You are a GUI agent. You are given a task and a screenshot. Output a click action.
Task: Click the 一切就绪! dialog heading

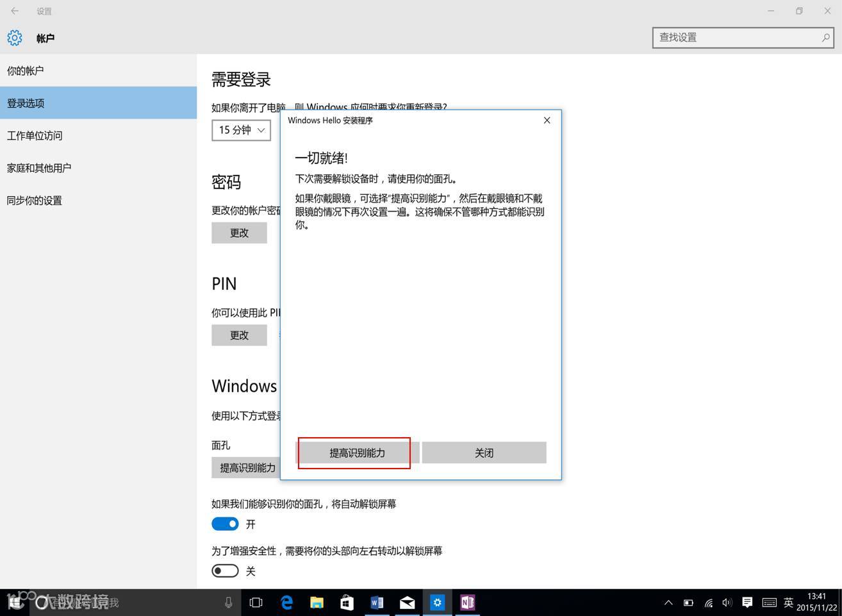[x=321, y=158]
